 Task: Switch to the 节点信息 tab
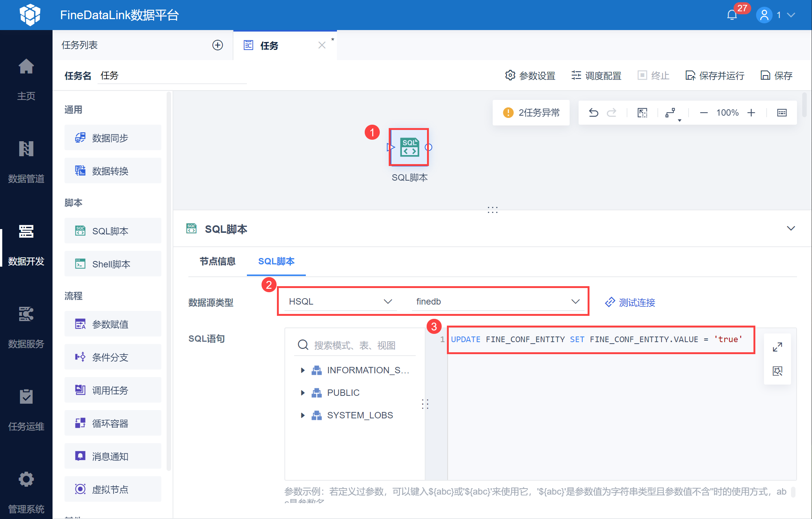tap(218, 261)
